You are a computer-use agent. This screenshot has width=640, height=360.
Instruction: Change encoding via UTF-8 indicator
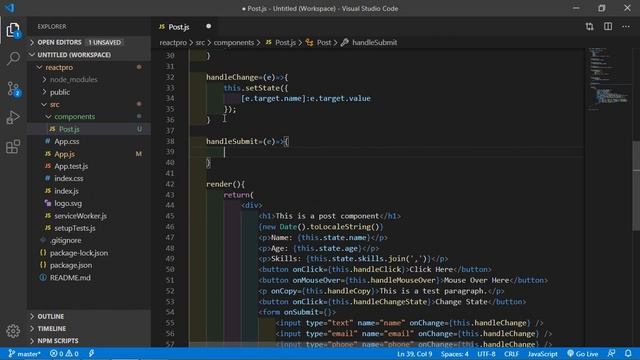486,354
